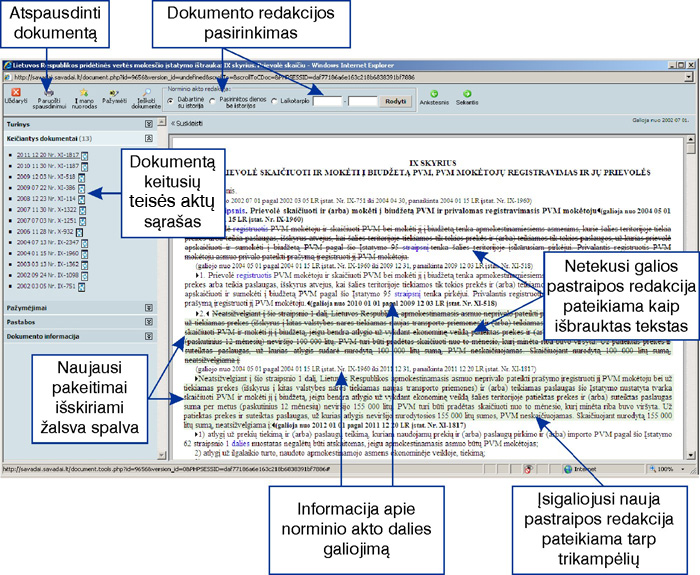The width and height of the screenshot is (700, 575).
Task: Go to Sekantis green arrow icon
Action: click(x=467, y=94)
